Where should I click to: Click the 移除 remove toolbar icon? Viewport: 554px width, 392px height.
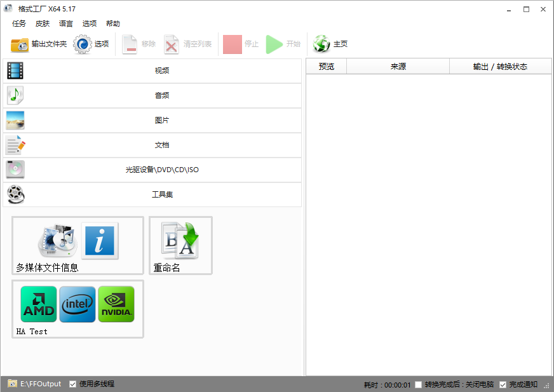pyautogui.click(x=130, y=44)
